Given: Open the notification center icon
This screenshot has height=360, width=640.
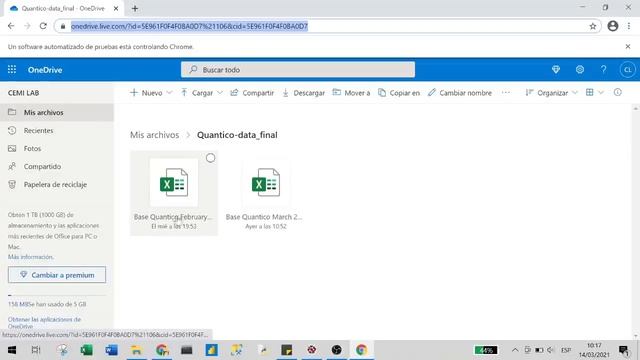Looking at the screenshot, I should coord(624,350).
